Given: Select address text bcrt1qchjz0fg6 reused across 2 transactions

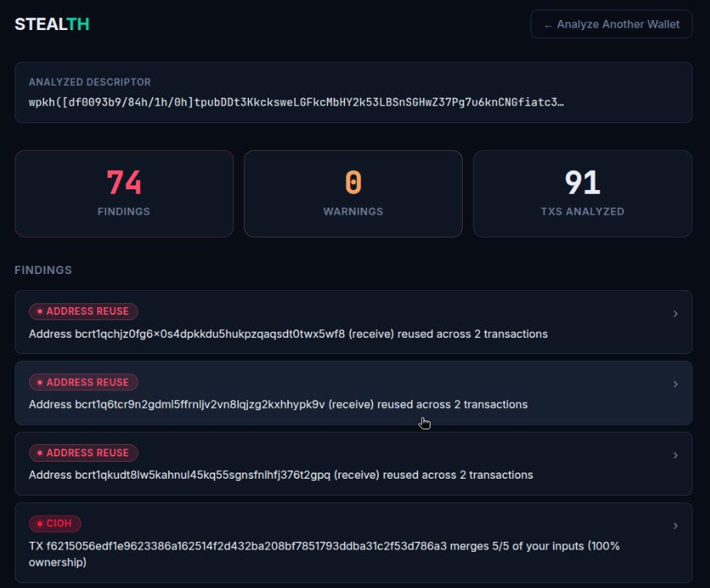Looking at the screenshot, I should tap(288, 334).
